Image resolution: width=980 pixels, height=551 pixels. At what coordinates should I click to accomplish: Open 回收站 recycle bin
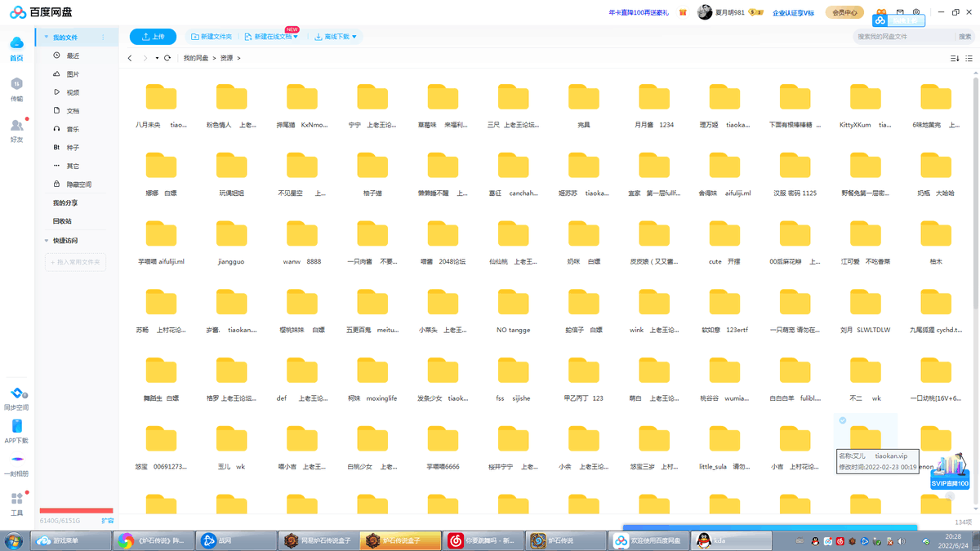[62, 221]
